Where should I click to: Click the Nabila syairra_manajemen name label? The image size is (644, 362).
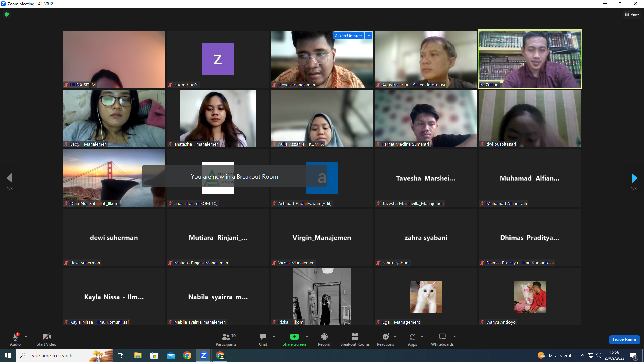[x=200, y=322]
